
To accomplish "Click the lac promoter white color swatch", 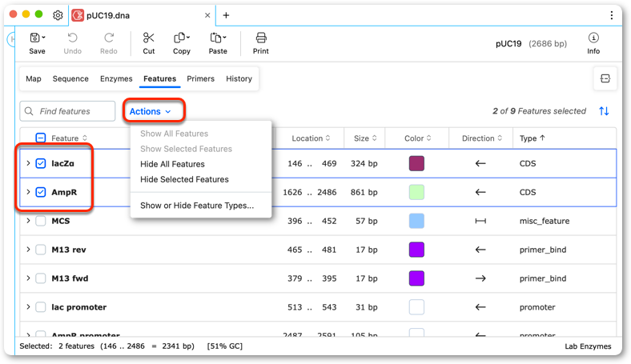I will pyautogui.click(x=416, y=307).
